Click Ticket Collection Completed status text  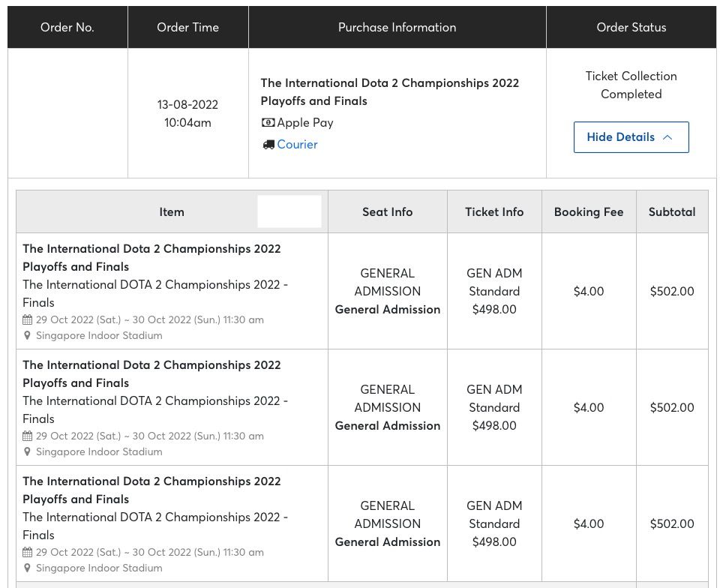(631, 85)
